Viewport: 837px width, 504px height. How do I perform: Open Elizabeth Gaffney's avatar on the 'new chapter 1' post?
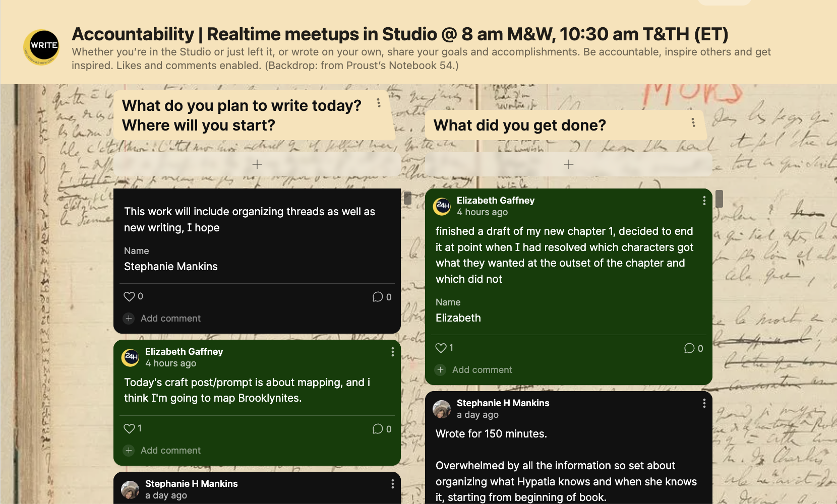tap(442, 206)
